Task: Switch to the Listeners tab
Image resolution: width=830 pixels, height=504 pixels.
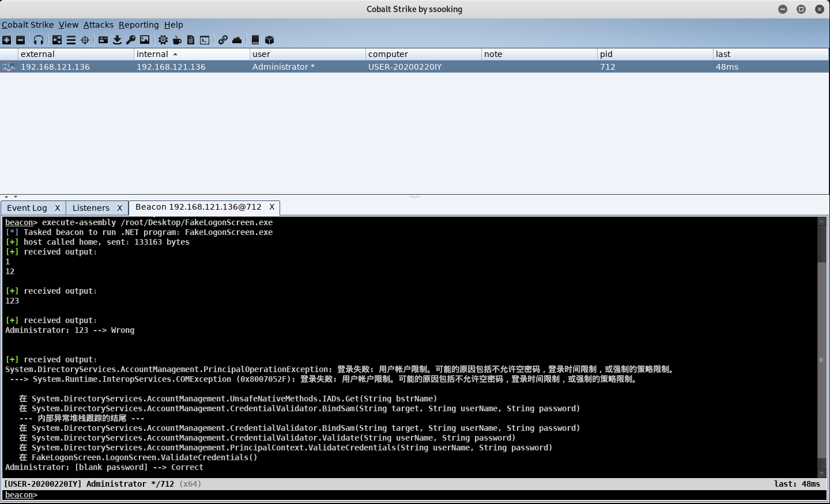Action: click(91, 208)
